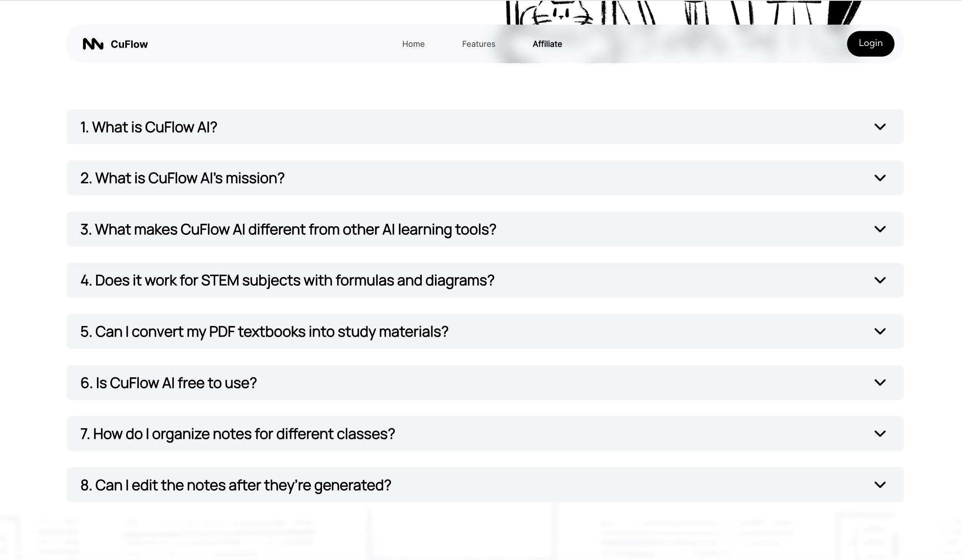The width and height of the screenshot is (962, 560).
Task: Open the Affiliate nav link
Action: tap(547, 44)
